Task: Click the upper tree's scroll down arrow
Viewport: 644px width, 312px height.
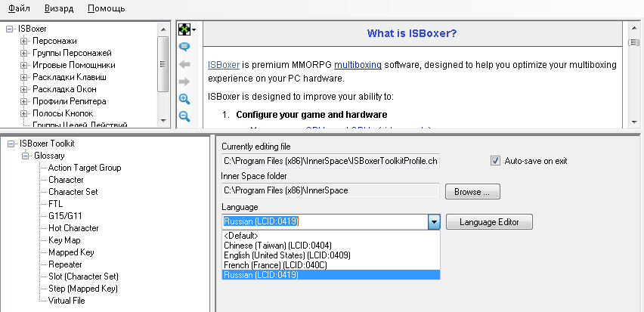Action: pyautogui.click(x=163, y=121)
